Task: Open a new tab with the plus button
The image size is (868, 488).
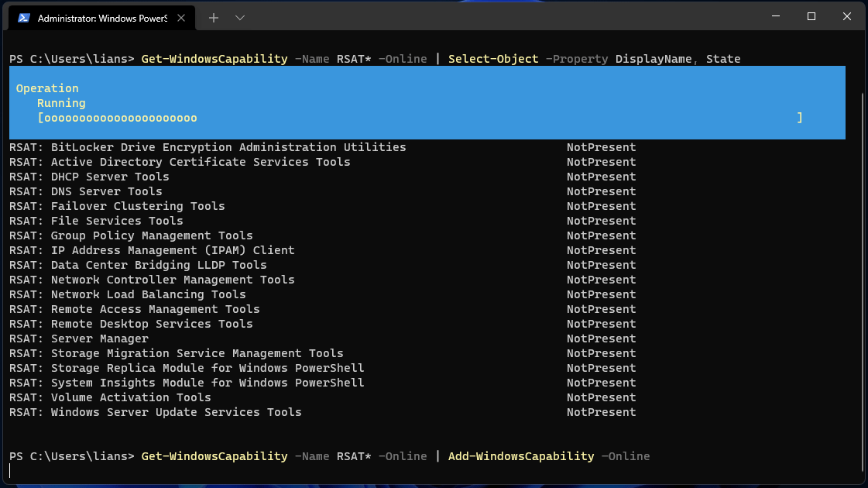Action: 213,17
